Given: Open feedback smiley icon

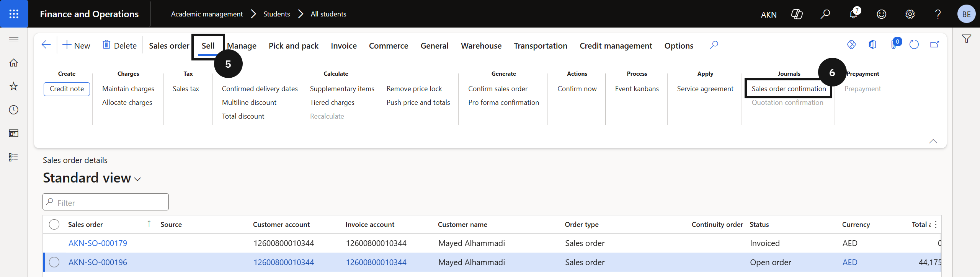Looking at the screenshot, I should tap(882, 14).
